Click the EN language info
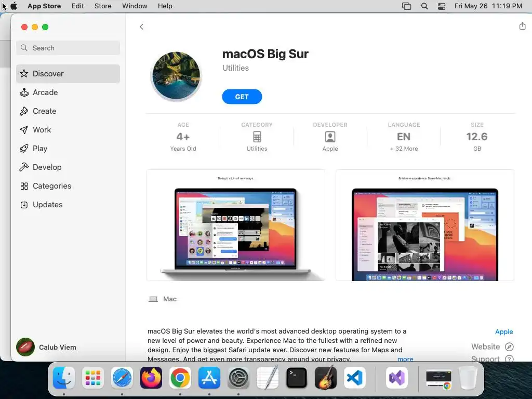532x399 pixels. point(404,137)
